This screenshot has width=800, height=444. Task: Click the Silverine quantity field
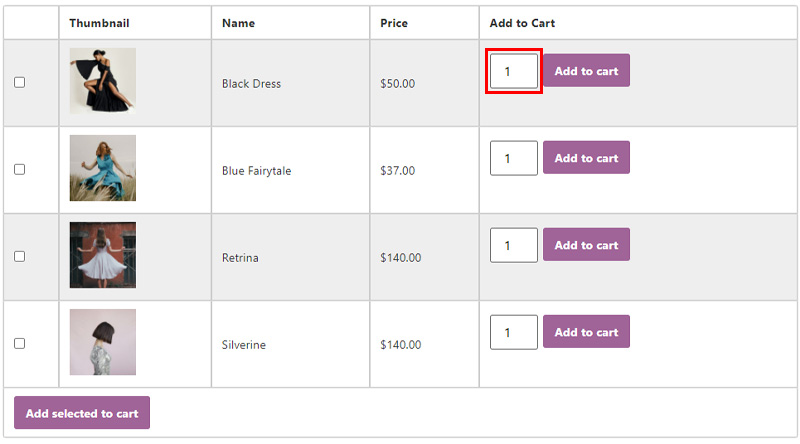click(x=514, y=332)
